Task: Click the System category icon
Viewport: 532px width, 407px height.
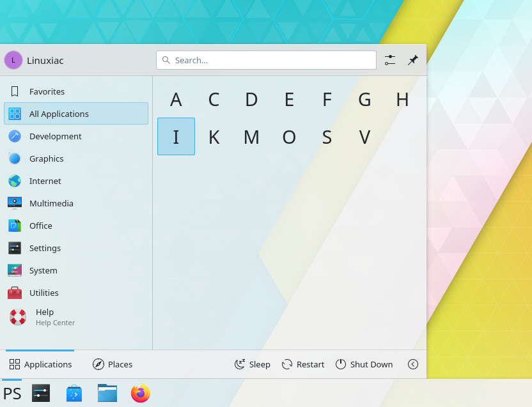Action: [15, 270]
